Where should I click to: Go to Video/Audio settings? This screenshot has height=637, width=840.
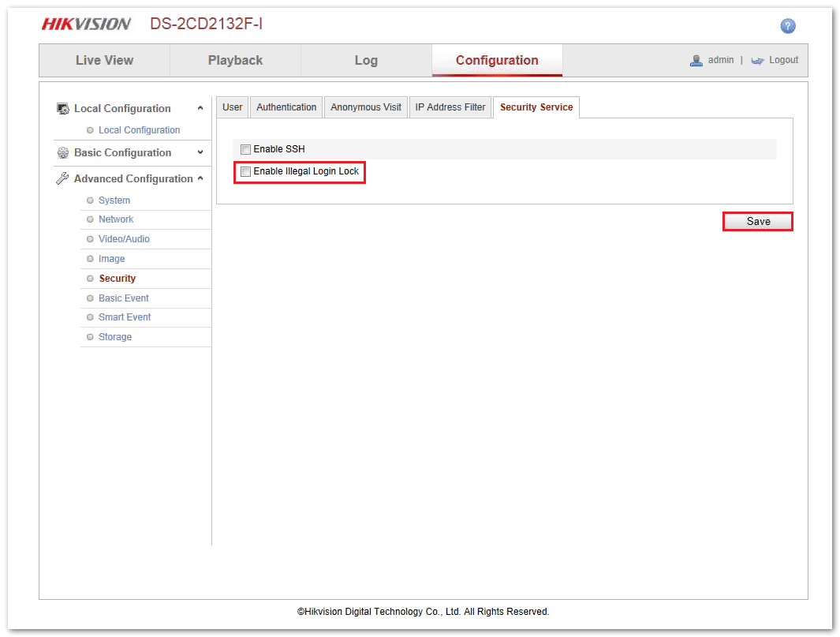pos(124,239)
